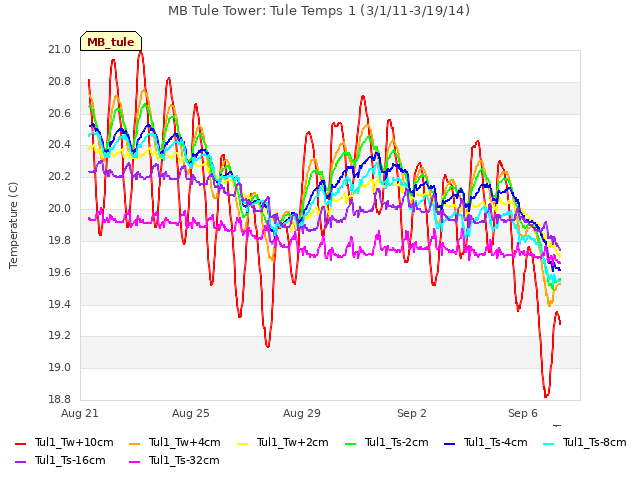Click the 20.6 y-axis tick label
Viewport: 640px width, 480px height.
(60, 113)
